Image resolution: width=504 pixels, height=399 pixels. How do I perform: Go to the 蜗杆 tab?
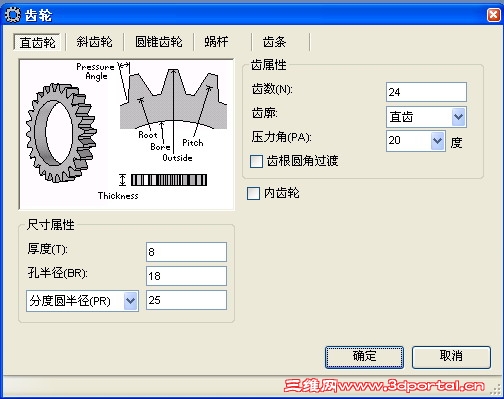(216, 42)
